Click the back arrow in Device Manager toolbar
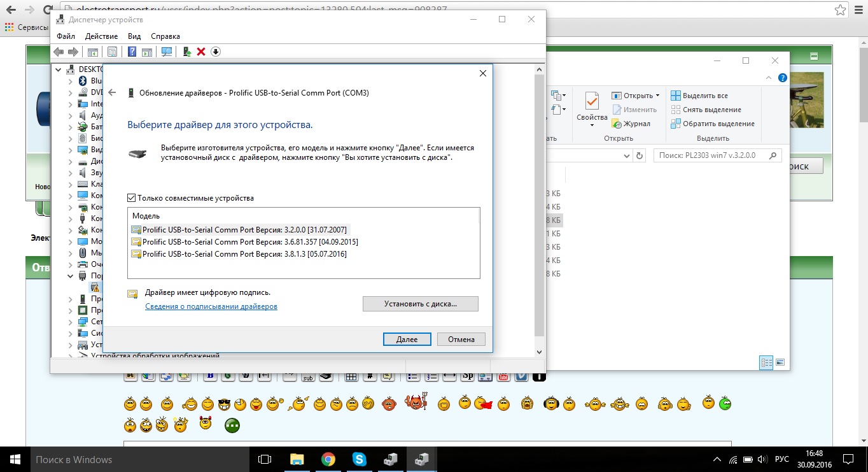 click(59, 52)
